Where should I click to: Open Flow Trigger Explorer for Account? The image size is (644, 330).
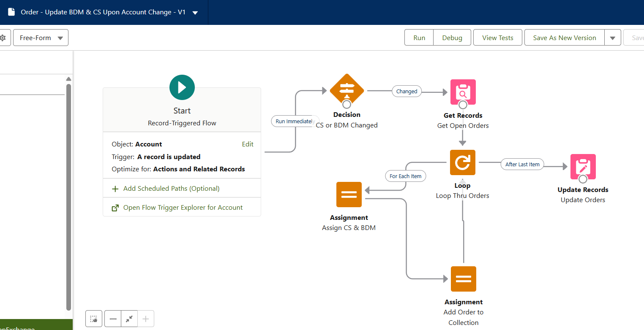coord(183,208)
